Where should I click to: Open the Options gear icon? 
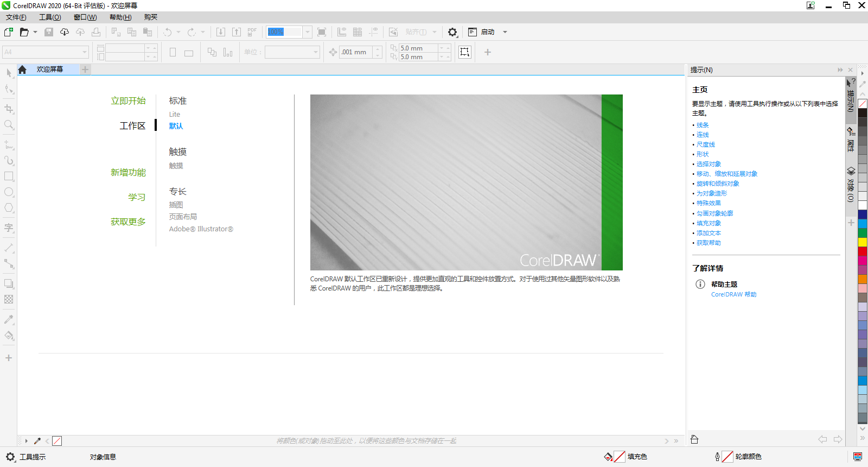click(452, 32)
